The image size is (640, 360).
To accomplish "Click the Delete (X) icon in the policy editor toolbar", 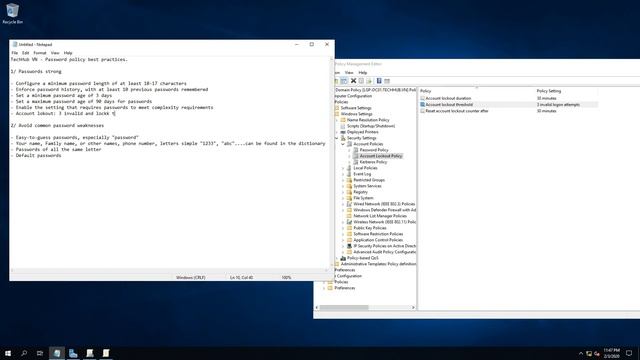I will [x=353, y=81].
